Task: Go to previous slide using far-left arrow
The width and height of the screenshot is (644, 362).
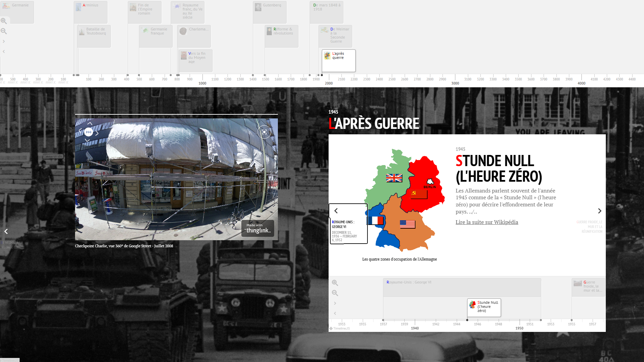Action: 6,231
